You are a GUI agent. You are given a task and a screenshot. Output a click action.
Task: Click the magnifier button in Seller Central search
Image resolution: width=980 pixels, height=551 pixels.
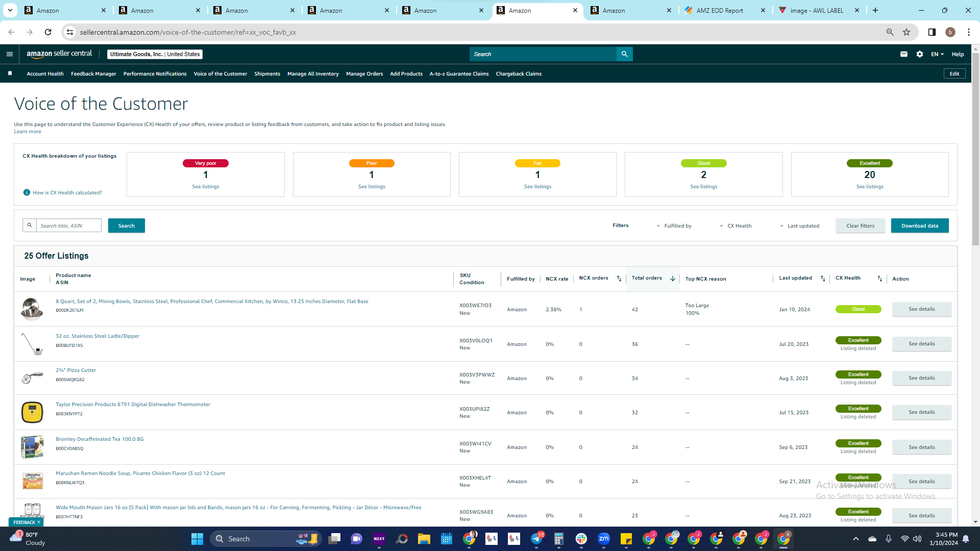click(x=624, y=54)
